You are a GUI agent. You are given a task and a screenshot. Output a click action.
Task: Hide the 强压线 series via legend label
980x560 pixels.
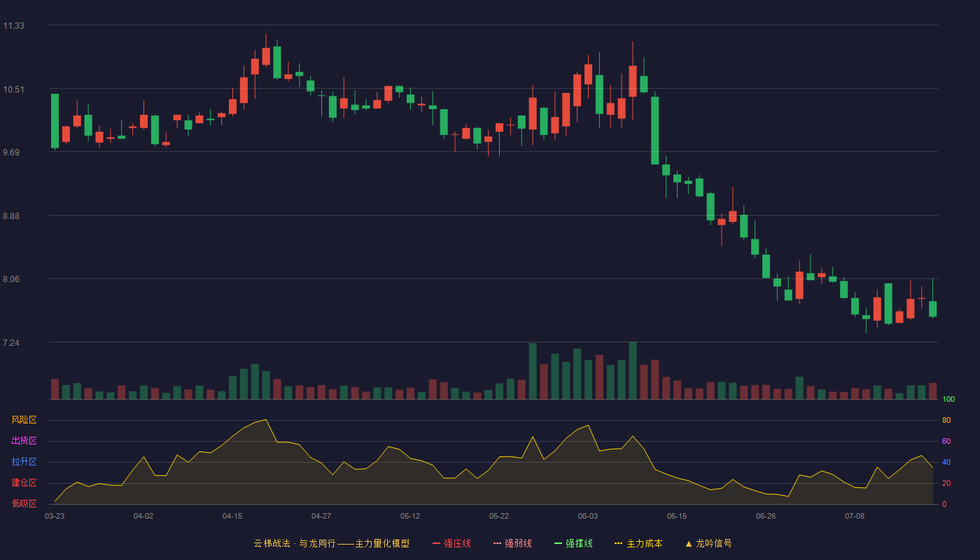tap(457, 543)
